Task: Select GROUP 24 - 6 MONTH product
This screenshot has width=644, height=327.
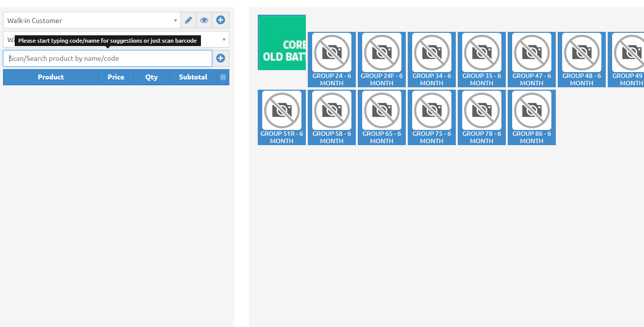Action: click(x=332, y=59)
